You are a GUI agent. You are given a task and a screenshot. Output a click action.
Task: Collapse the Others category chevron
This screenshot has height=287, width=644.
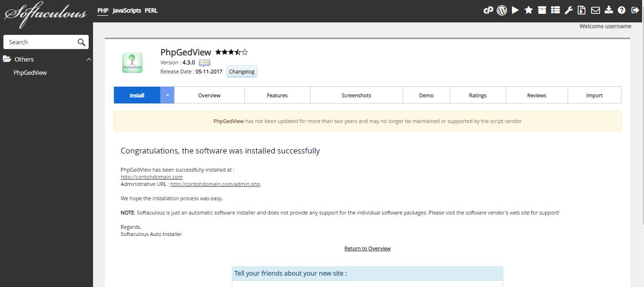coord(88,59)
